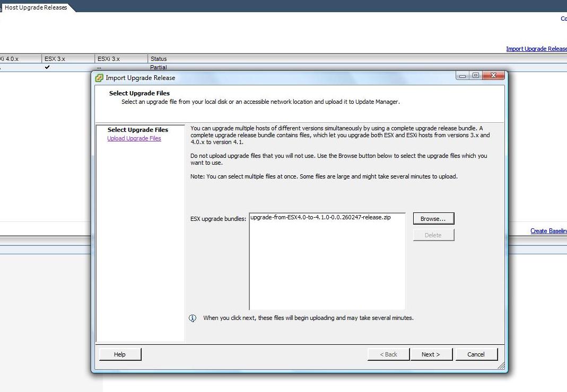Select the Select Upgrade Files wizard step
The height and width of the screenshot is (392, 567).
pos(138,130)
